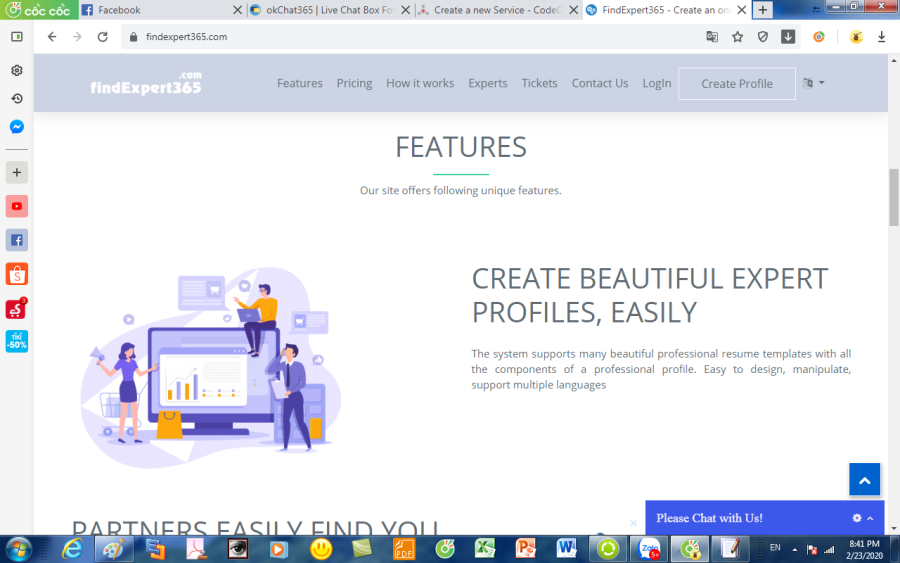The image size is (900, 563).
Task: Translate this page using the translate icon
Action: coord(712,37)
